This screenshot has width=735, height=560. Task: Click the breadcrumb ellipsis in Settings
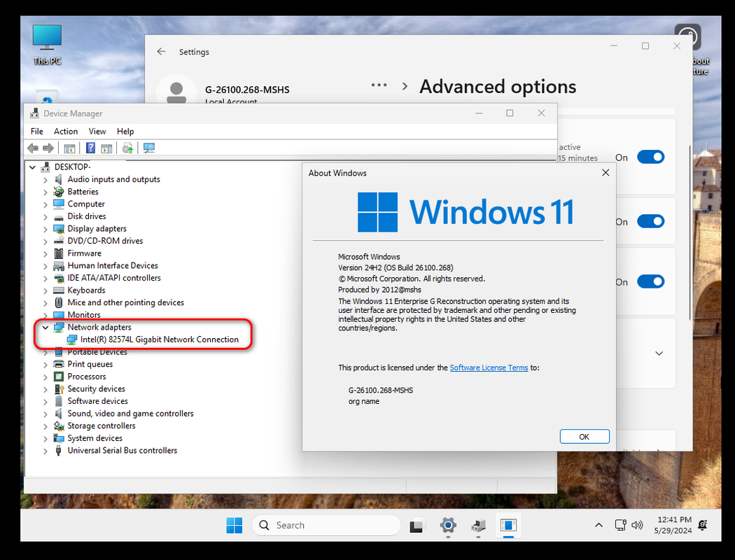click(x=379, y=85)
